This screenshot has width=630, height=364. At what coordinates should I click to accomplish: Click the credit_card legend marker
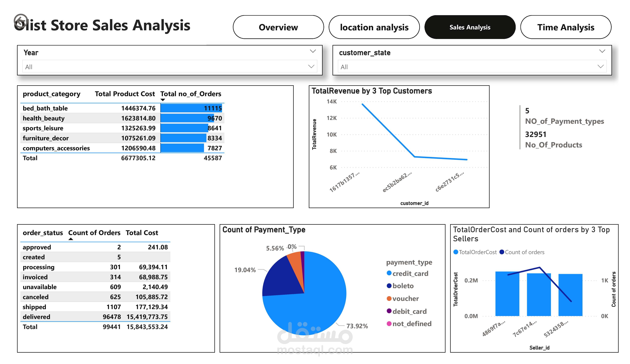pyautogui.click(x=389, y=273)
